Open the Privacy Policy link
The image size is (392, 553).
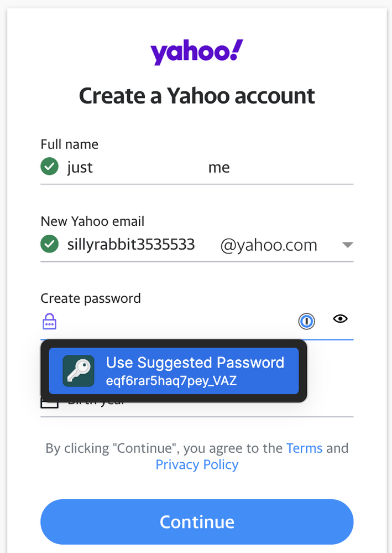tap(197, 464)
